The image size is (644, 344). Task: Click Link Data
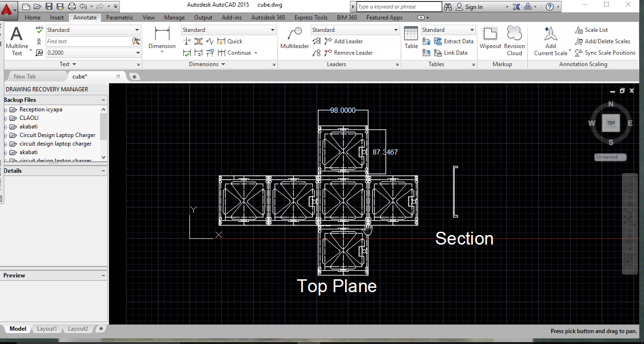point(450,53)
